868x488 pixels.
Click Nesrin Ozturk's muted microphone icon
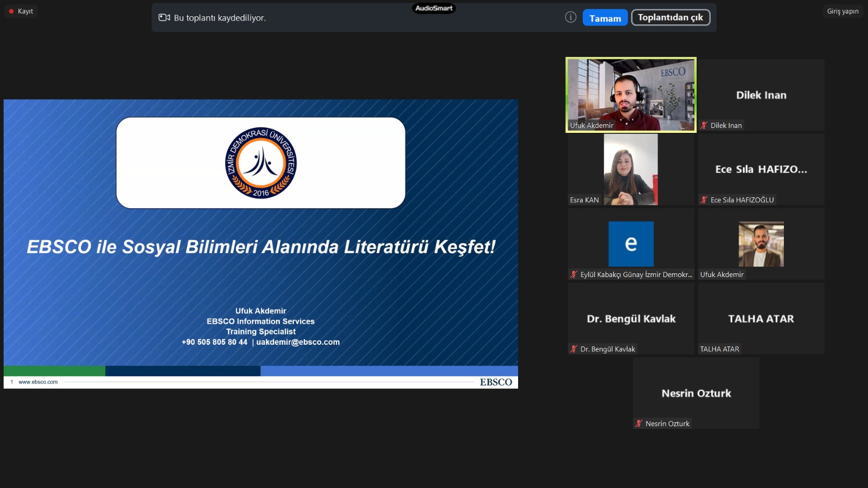click(x=639, y=424)
